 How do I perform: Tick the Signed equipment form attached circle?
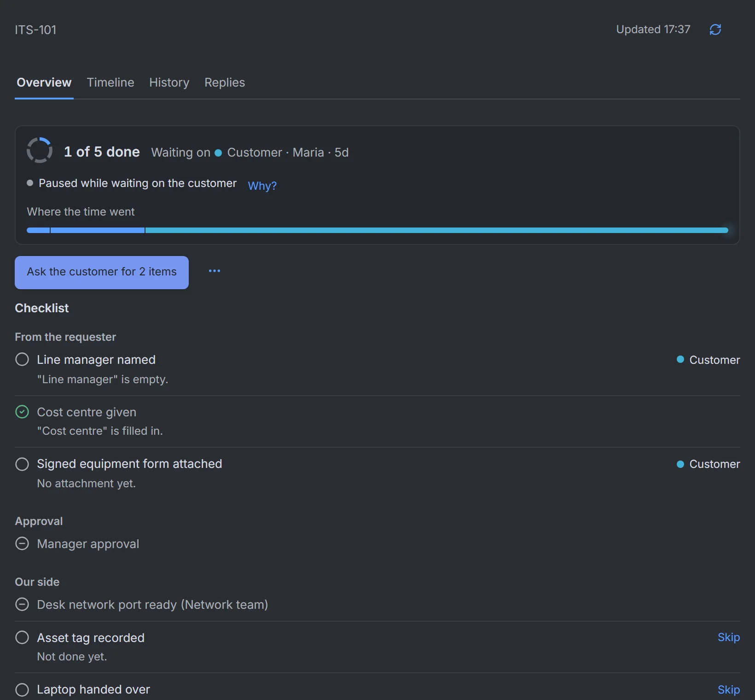[x=22, y=464]
